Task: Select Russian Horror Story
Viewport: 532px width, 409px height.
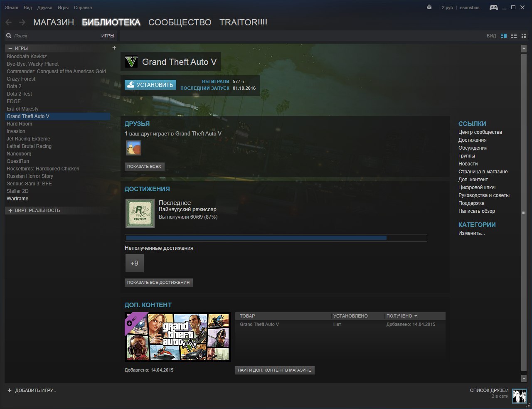Action: [x=30, y=176]
